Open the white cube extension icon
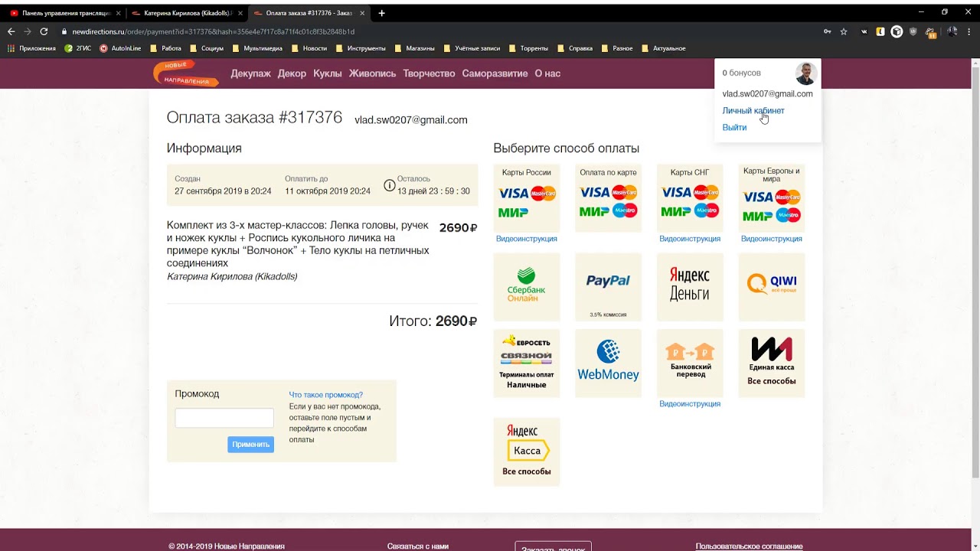The image size is (980, 551). coord(897,31)
